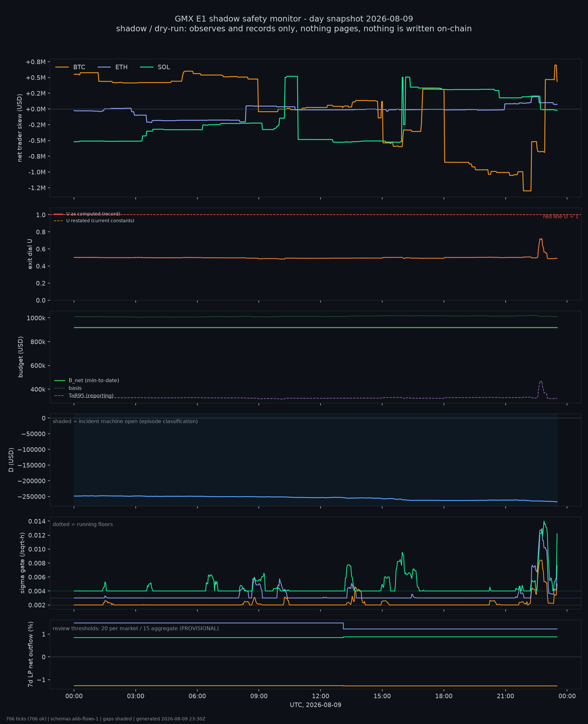Select the orange BTC legend line swatch
This screenshot has width=588, height=724.
62,67
